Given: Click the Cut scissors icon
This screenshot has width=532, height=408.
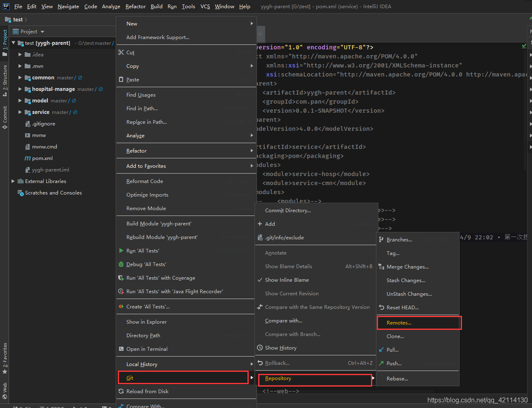Looking at the screenshot, I should point(121,52).
